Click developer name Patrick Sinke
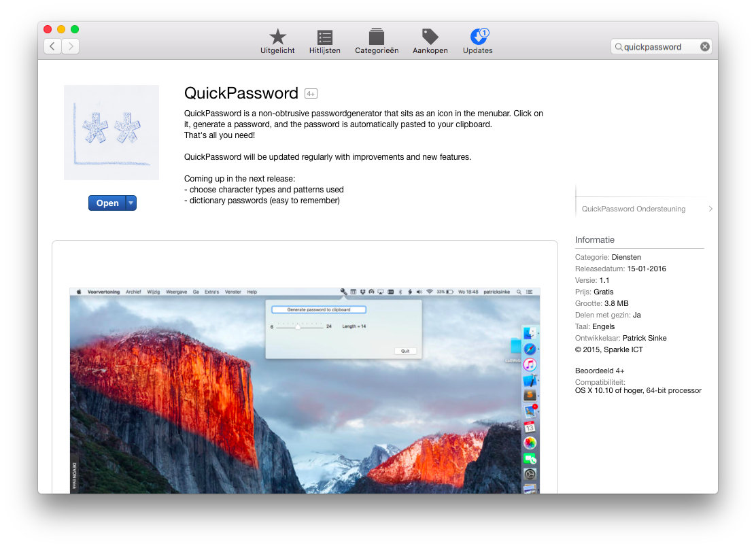Viewport: 756px width, 548px height. pyautogui.click(x=644, y=338)
